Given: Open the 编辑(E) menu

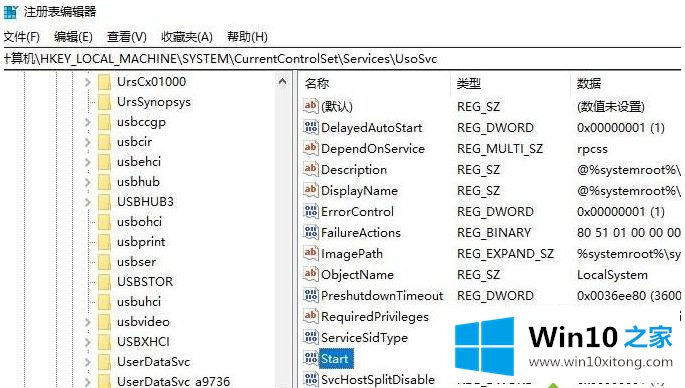Looking at the screenshot, I should (73, 37).
